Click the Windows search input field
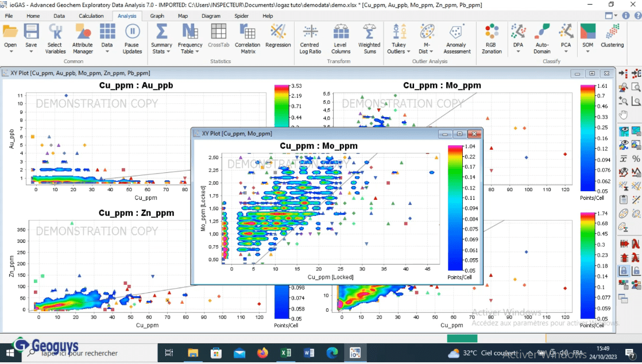The height and width of the screenshot is (364, 642). (92, 354)
